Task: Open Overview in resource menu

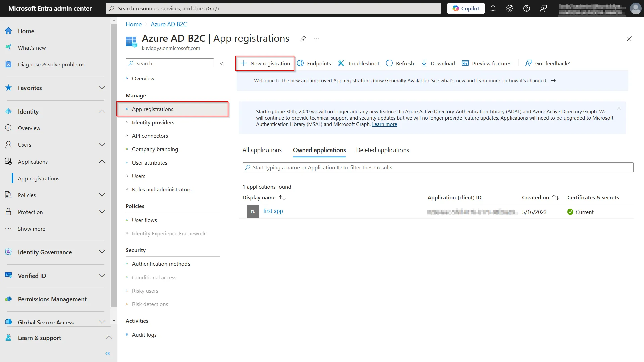Action: click(x=143, y=78)
